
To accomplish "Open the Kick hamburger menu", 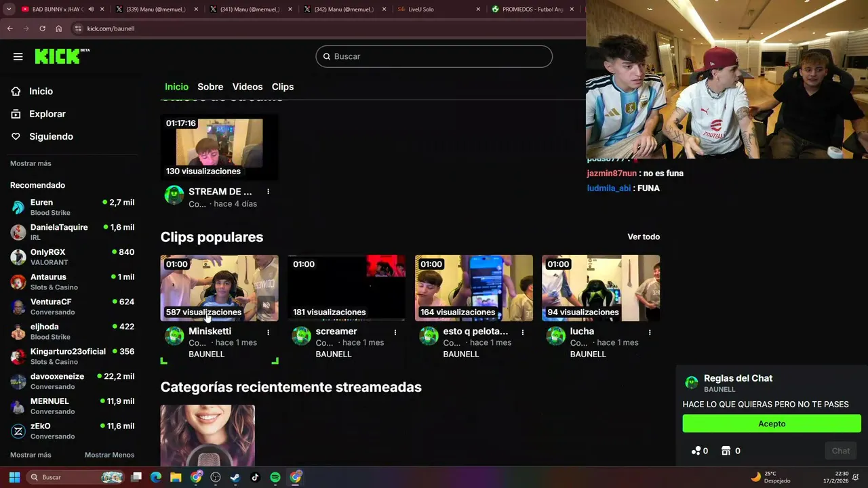I will coord(18,57).
